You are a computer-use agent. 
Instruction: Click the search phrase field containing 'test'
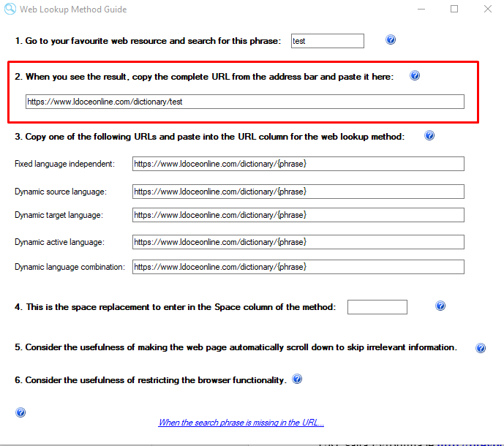[x=328, y=41]
